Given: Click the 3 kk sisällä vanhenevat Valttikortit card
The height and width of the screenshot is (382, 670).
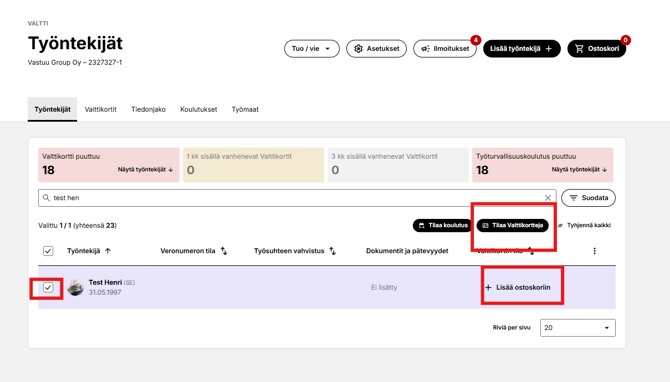Looking at the screenshot, I should (398, 165).
